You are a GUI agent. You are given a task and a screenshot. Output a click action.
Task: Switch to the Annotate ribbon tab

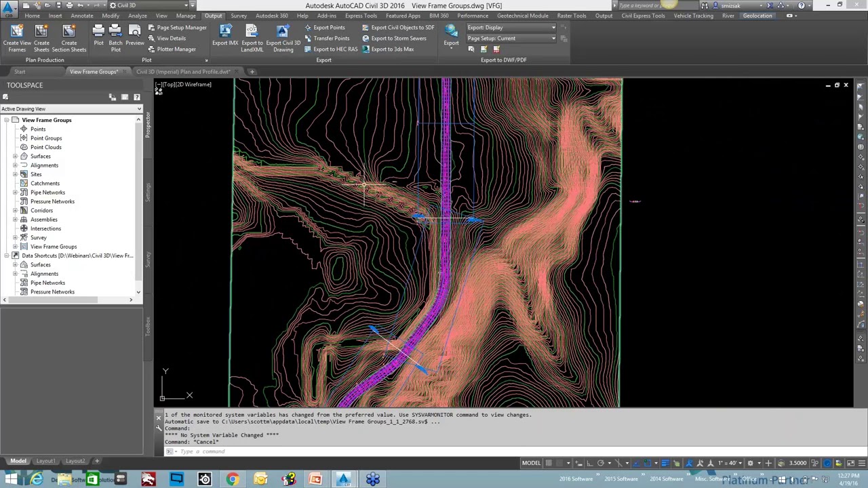[x=82, y=16]
